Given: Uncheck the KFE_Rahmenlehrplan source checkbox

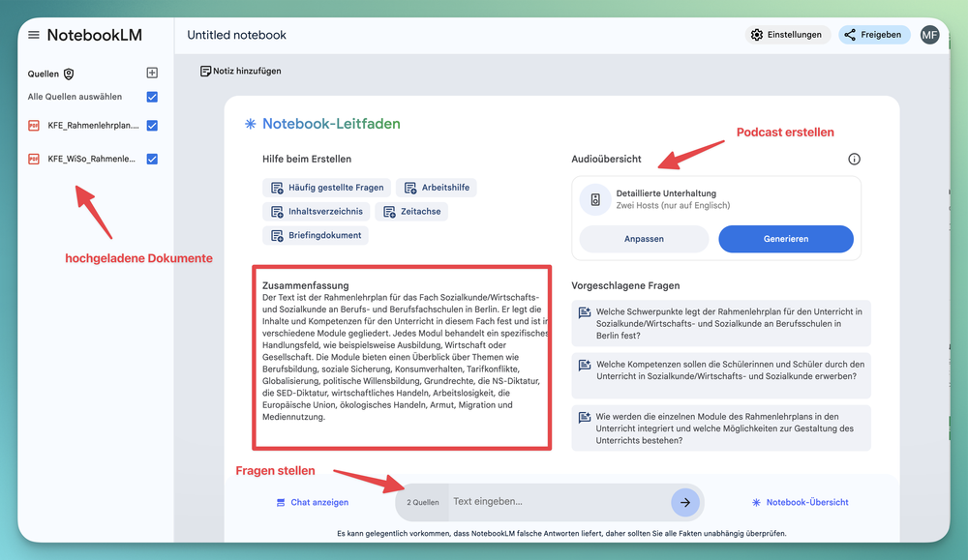Looking at the screenshot, I should pyautogui.click(x=152, y=125).
